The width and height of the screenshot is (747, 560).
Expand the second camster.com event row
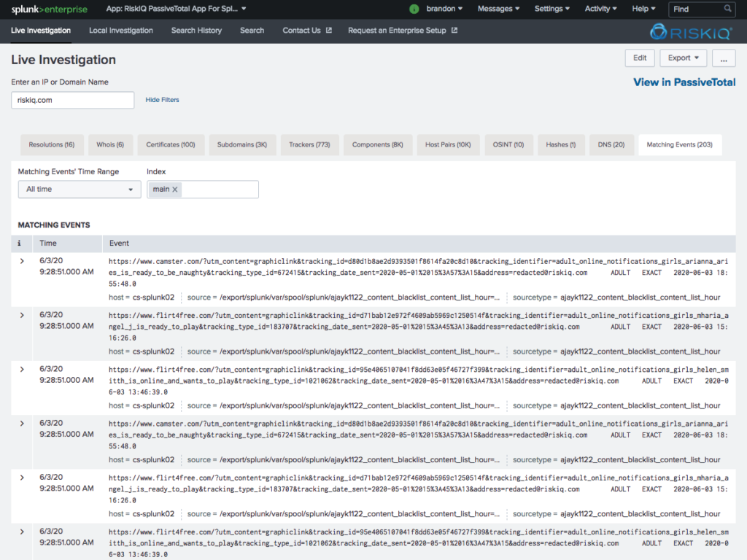pyautogui.click(x=22, y=424)
